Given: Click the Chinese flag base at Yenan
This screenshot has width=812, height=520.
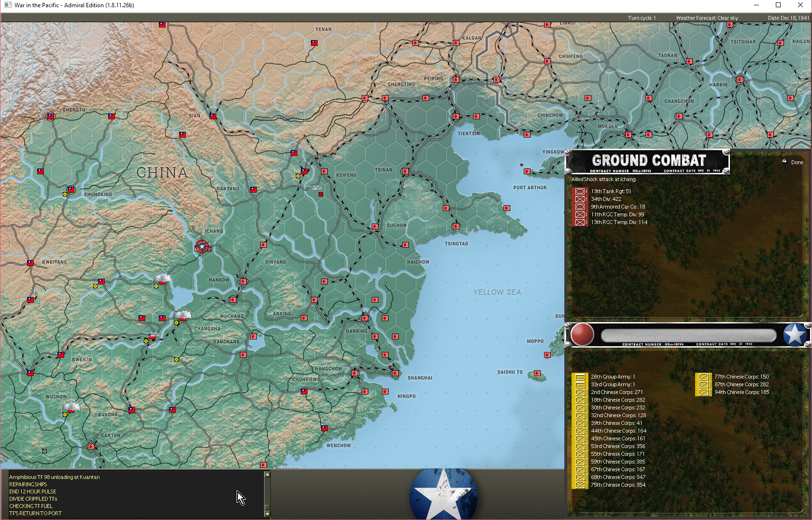Looking at the screenshot, I should click(314, 42).
